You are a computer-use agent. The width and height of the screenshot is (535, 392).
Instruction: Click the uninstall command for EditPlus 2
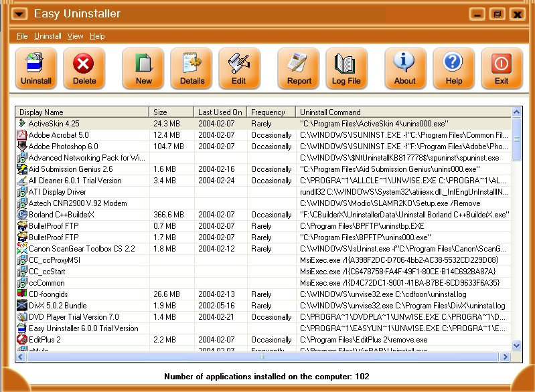364,339
